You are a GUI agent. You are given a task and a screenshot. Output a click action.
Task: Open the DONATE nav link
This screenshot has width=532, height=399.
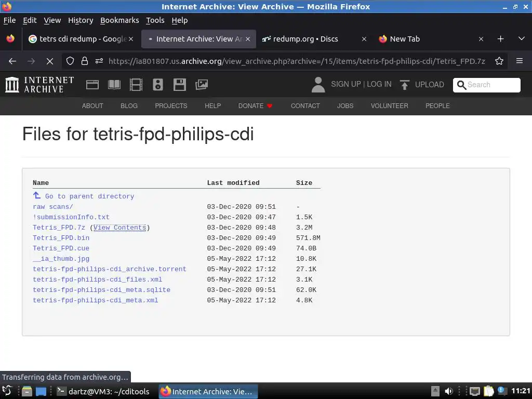(255, 106)
